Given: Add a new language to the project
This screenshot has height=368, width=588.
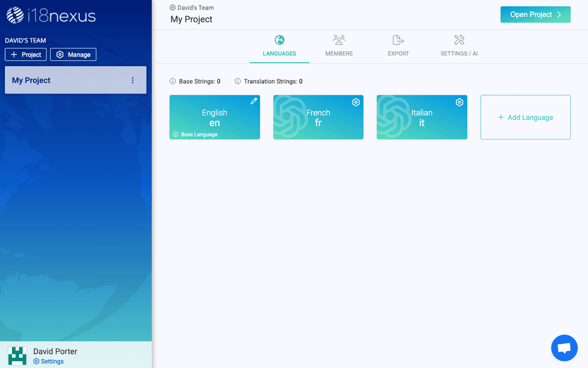Looking at the screenshot, I should (525, 117).
